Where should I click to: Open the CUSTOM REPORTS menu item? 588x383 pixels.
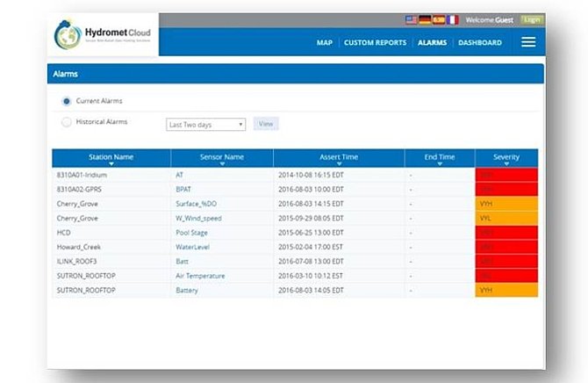pyautogui.click(x=376, y=42)
